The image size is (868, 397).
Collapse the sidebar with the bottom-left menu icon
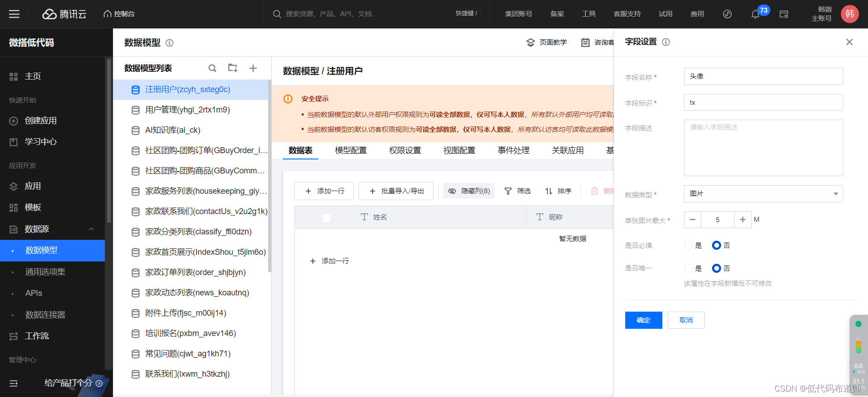pos(14,383)
